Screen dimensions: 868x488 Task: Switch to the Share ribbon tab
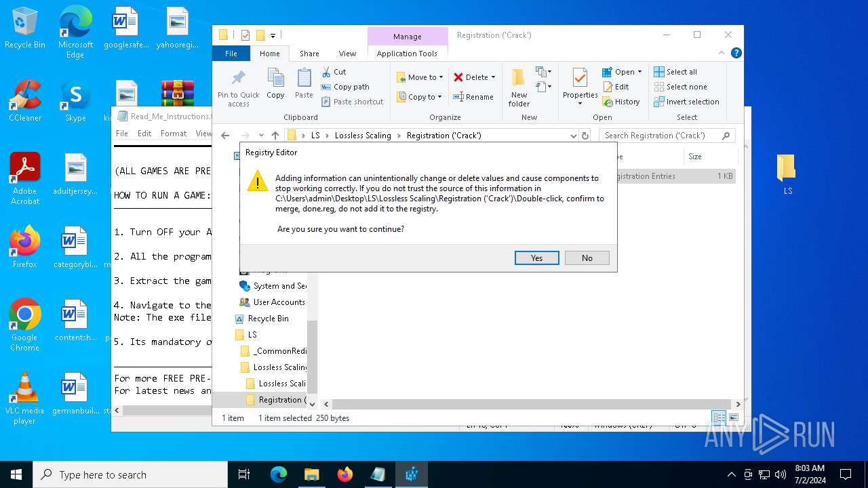point(309,54)
